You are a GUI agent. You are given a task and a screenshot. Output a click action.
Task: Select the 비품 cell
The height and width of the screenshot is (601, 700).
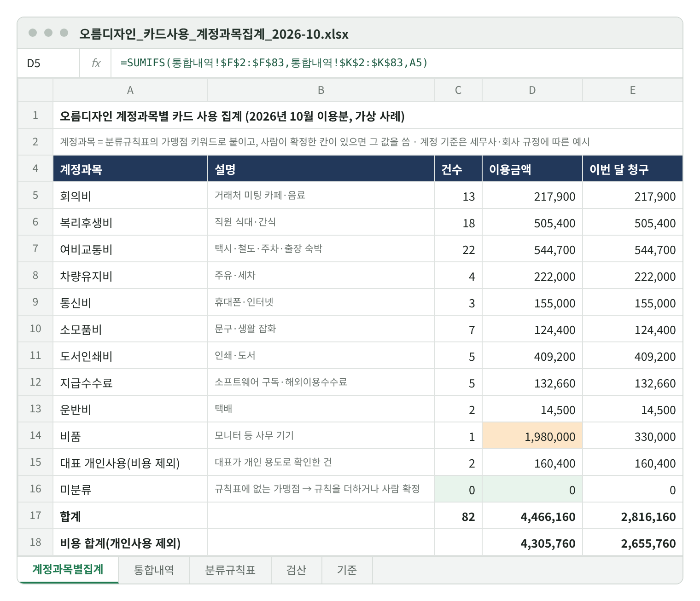pos(130,436)
